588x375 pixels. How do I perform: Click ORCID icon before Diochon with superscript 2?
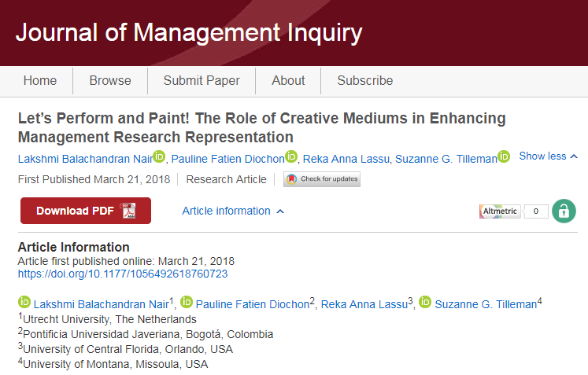pyautogui.click(x=187, y=303)
